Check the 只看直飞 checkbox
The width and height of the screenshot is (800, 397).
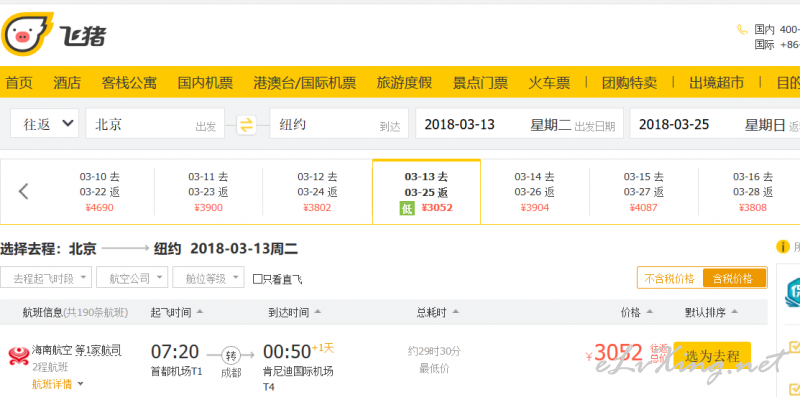click(x=258, y=279)
